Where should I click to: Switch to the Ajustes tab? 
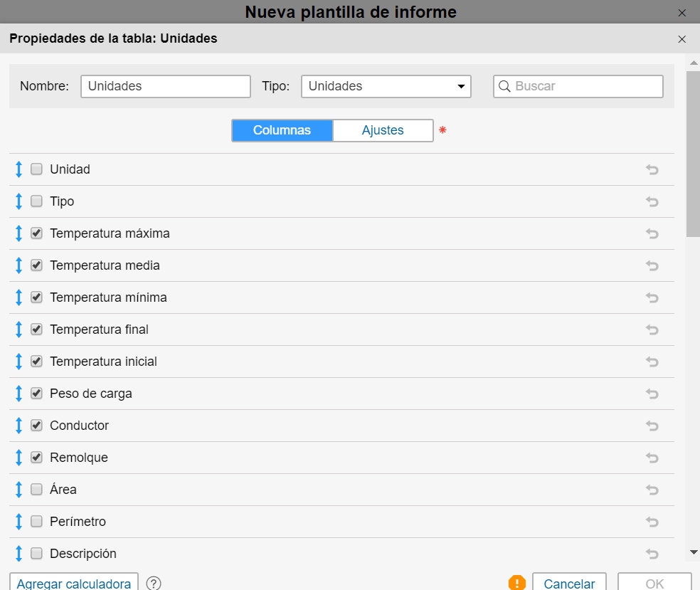pyautogui.click(x=383, y=130)
